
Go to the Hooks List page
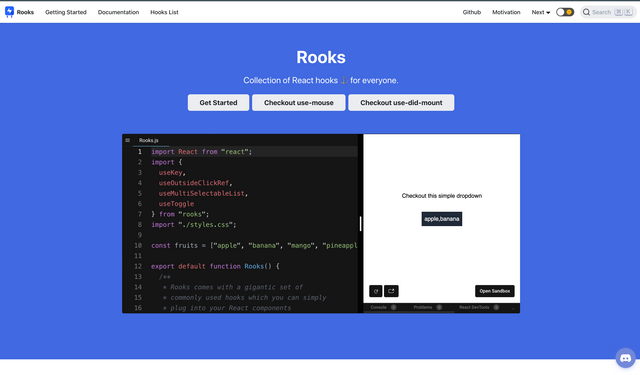pos(164,12)
